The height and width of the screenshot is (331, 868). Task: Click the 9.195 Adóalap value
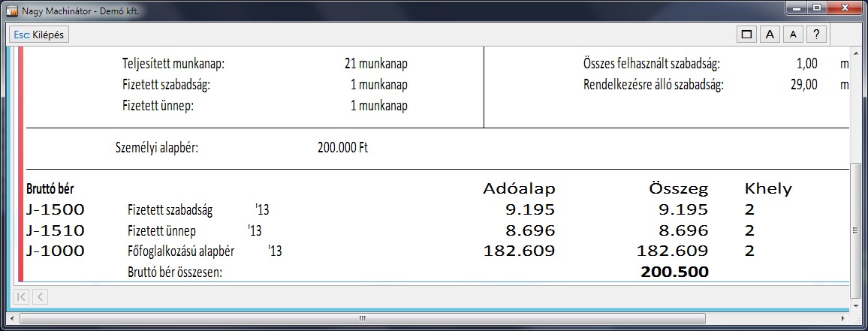coord(529,209)
